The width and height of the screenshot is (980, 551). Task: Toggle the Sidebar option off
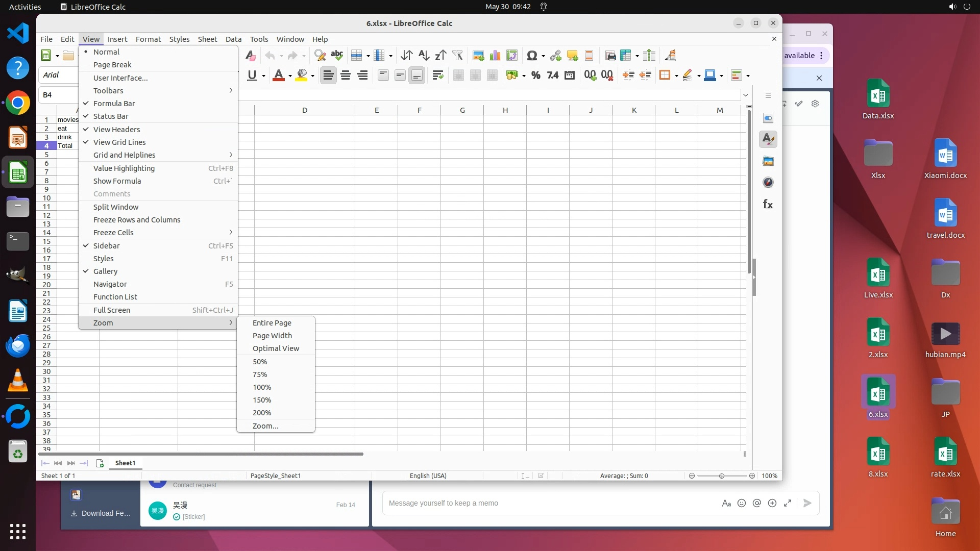(x=106, y=246)
